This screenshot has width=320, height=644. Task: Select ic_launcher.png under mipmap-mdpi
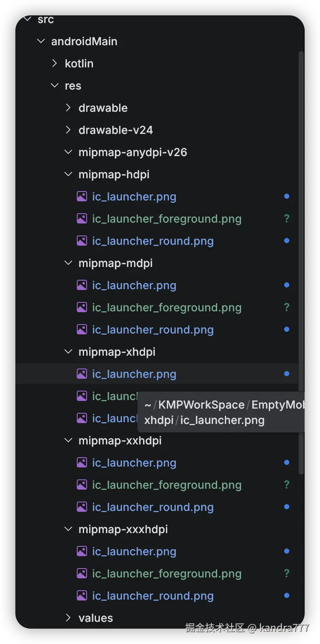[134, 286]
